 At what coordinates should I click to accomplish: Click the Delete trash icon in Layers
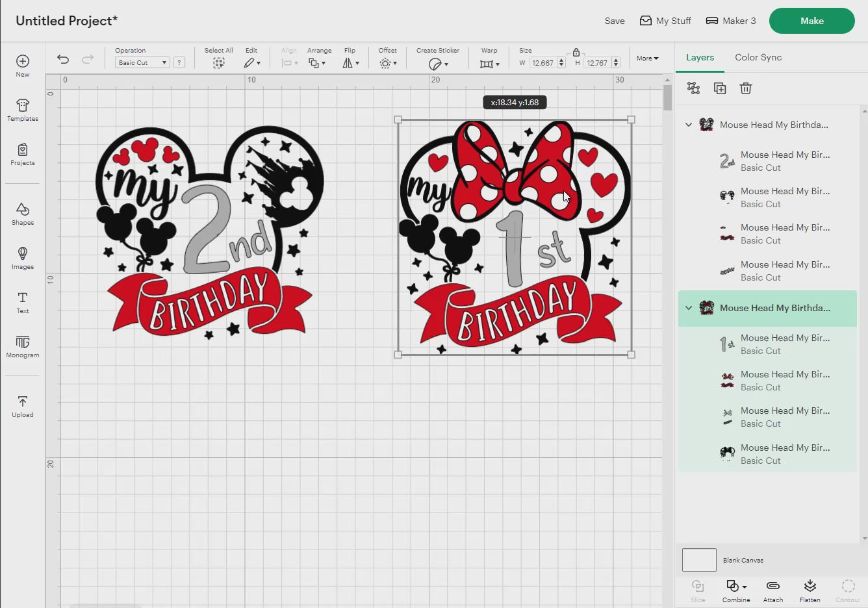[746, 88]
